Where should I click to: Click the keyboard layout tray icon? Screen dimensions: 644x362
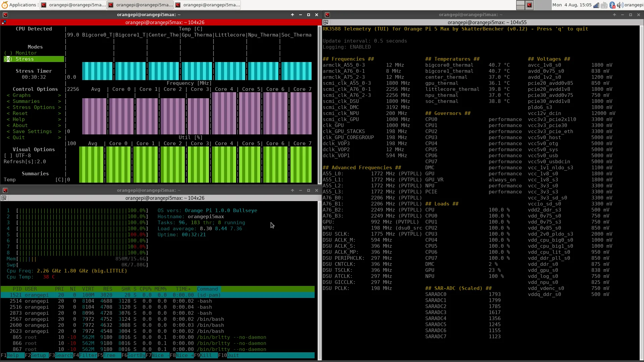click(604, 5)
